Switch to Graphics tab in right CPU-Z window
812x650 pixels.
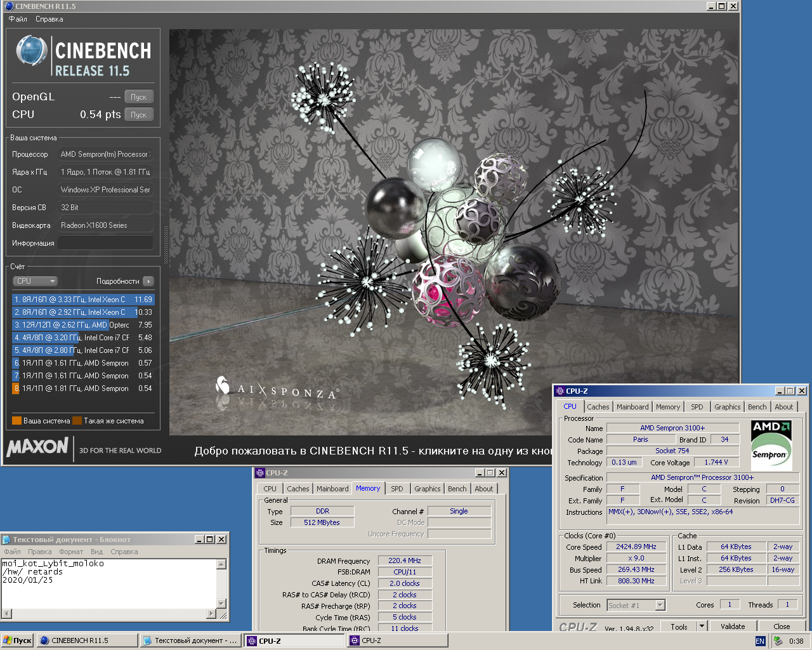pos(727,407)
